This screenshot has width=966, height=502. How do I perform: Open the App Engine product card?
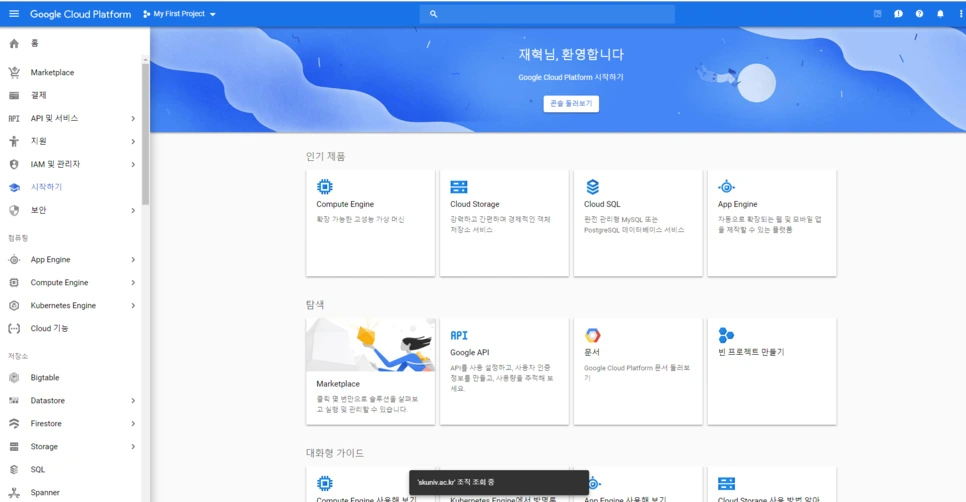772,223
